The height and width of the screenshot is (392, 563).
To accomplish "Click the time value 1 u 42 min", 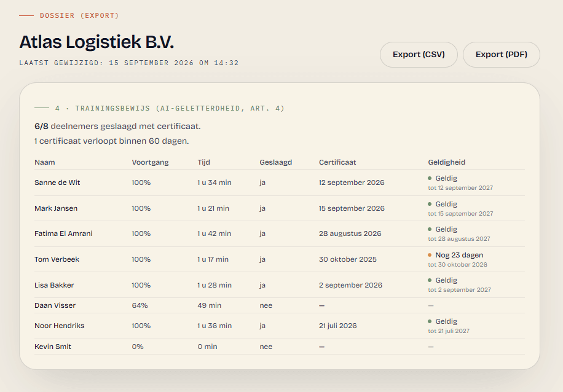I will pyautogui.click(x=215, y=233).
